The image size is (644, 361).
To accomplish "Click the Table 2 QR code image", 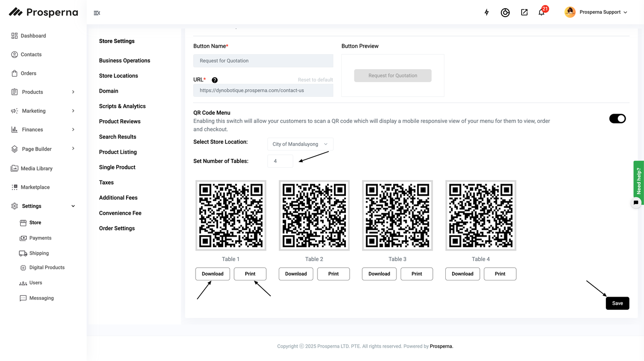I will click(x=314, y=215).
